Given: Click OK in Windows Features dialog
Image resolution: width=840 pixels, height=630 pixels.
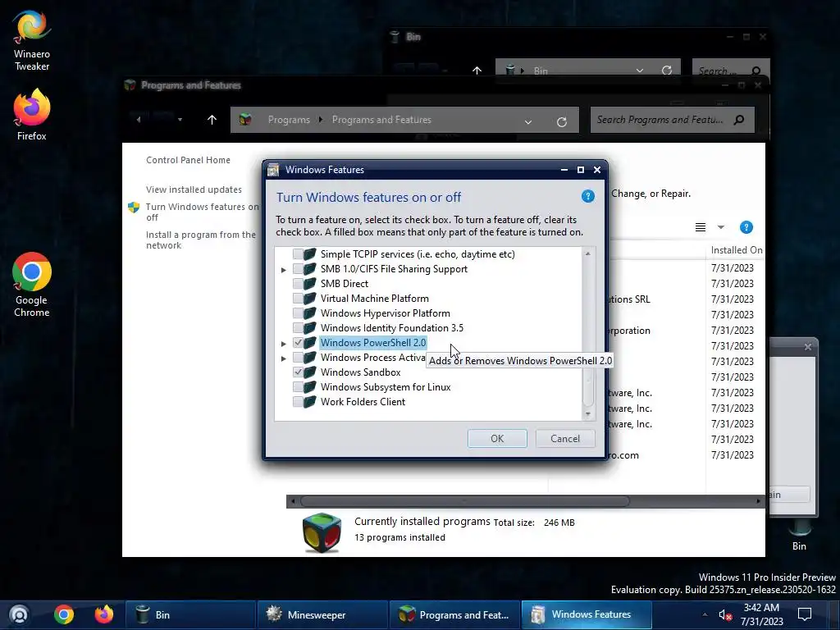Looking at the screenshot, I should [497, 438].
